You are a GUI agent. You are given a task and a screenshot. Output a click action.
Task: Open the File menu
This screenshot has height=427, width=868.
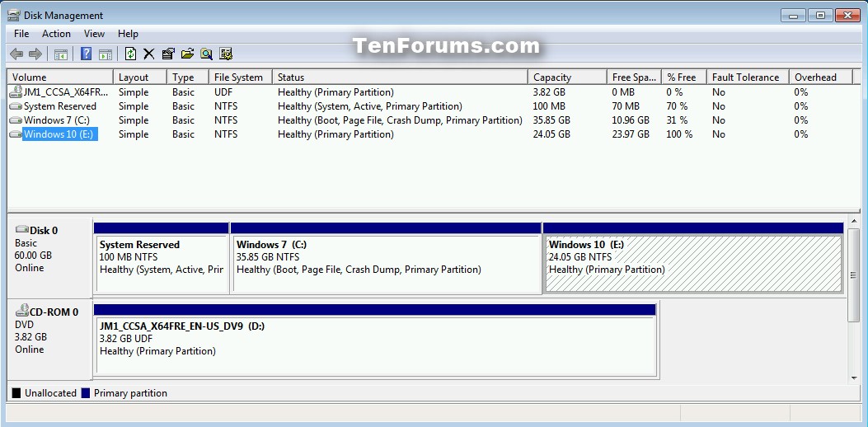[21, 34]
